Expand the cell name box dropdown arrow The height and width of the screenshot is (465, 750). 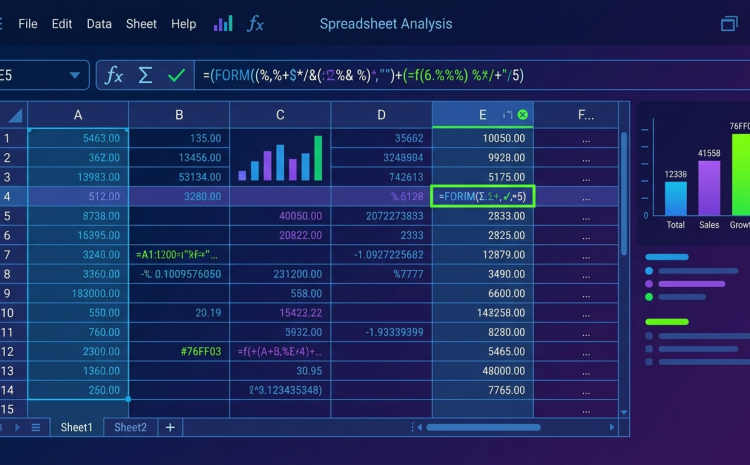75,75
